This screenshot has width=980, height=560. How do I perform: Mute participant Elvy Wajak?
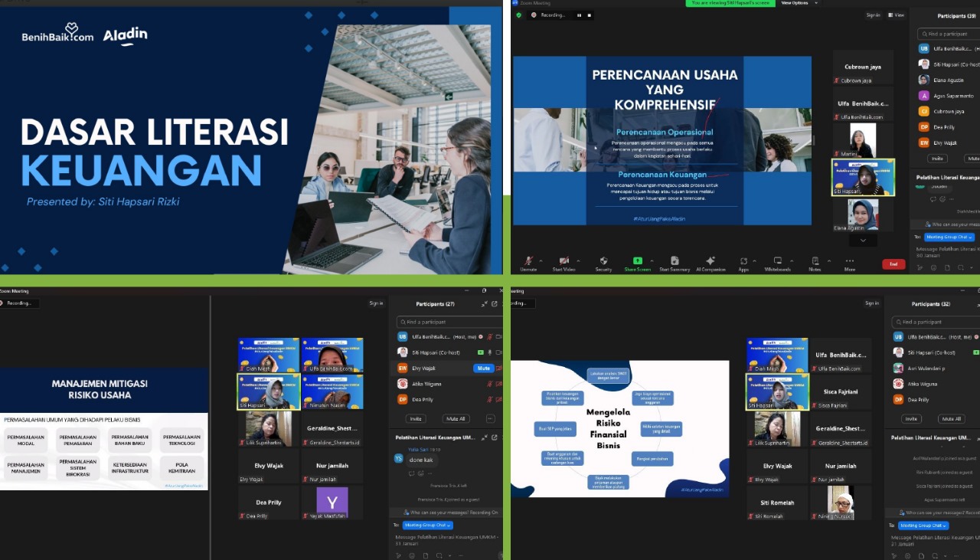[483, 368]
